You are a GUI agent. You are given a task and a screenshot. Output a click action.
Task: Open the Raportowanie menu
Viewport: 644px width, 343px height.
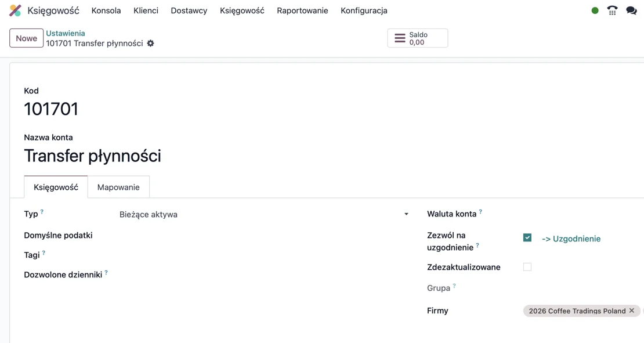302,10
